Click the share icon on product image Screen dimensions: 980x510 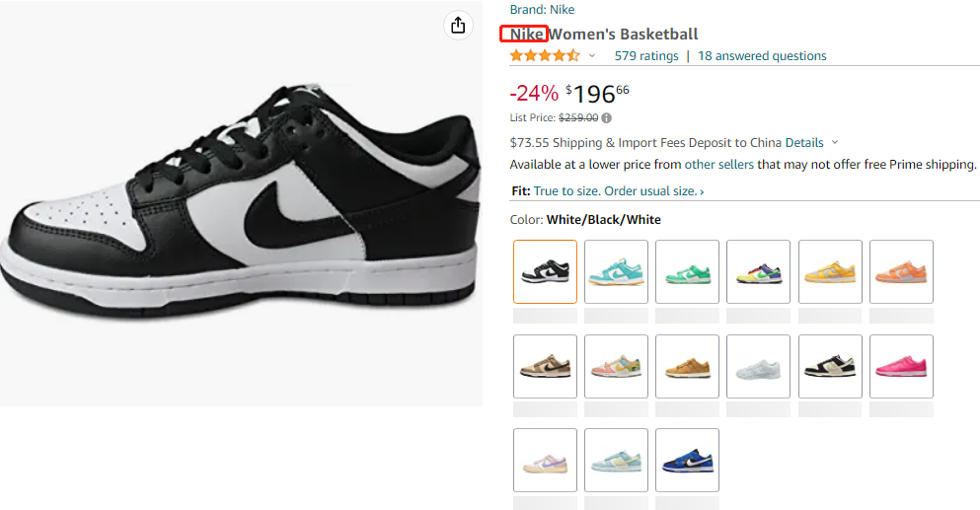tap(458, 26)
